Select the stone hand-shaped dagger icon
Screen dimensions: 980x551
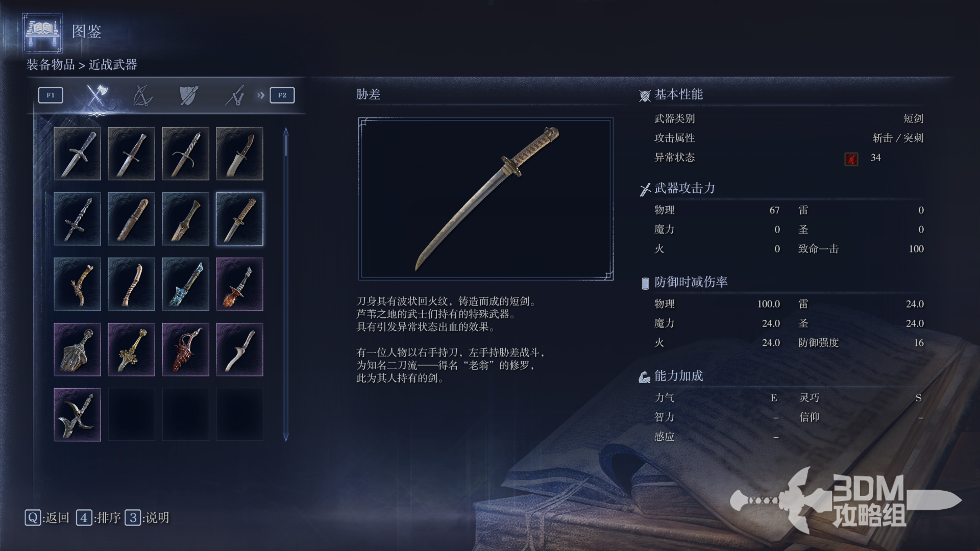(77, 349)
